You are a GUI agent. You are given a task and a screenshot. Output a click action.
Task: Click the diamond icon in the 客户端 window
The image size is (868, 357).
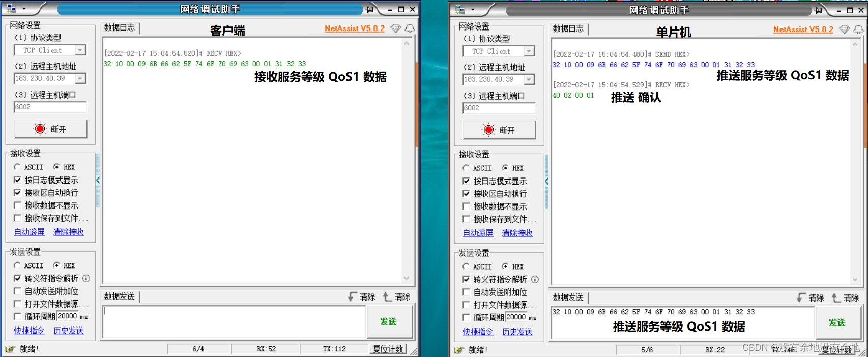pyautogui.click(x=395, y=28)
